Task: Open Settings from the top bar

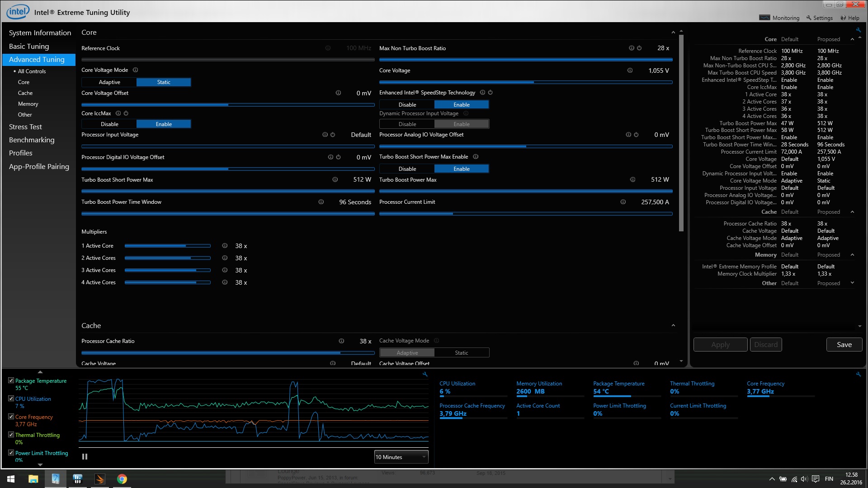Action: (819, 18)
